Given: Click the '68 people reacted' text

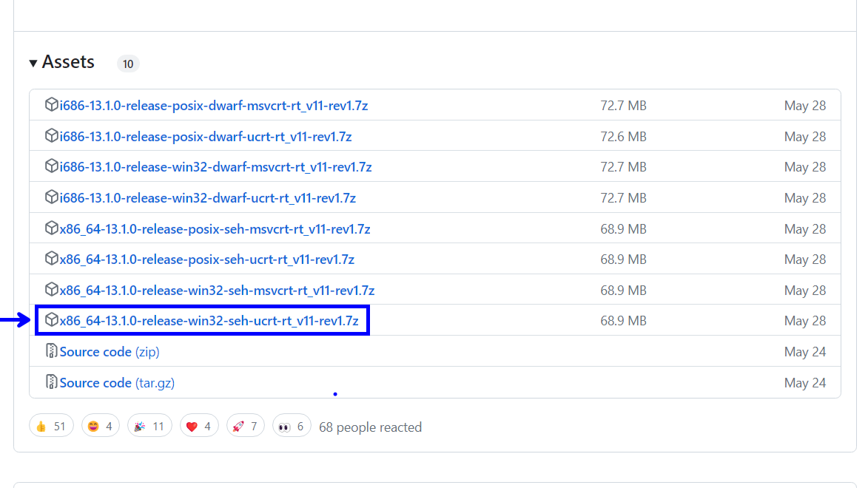Looking at the screenshot, I should [x=370, y=427].
